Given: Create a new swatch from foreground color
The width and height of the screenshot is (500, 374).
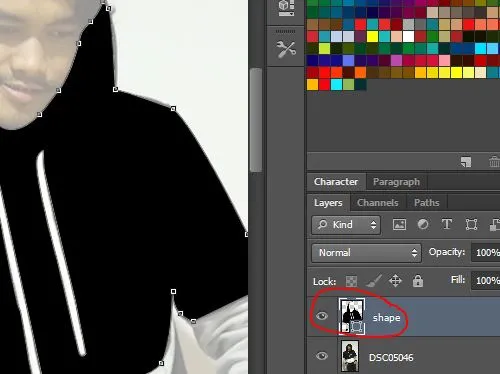Looking at the screenshot, I should (x=466, y=162).
